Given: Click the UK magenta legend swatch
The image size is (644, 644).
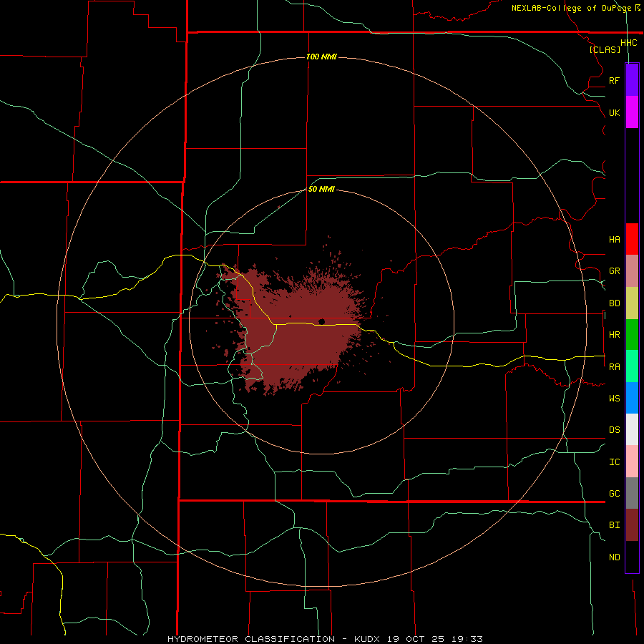Looking at the screenshot, I should (x=632, y=112).
